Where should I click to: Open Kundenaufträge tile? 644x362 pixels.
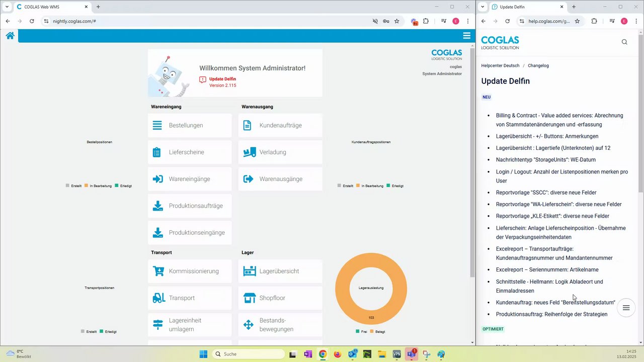tap(280, 125)
